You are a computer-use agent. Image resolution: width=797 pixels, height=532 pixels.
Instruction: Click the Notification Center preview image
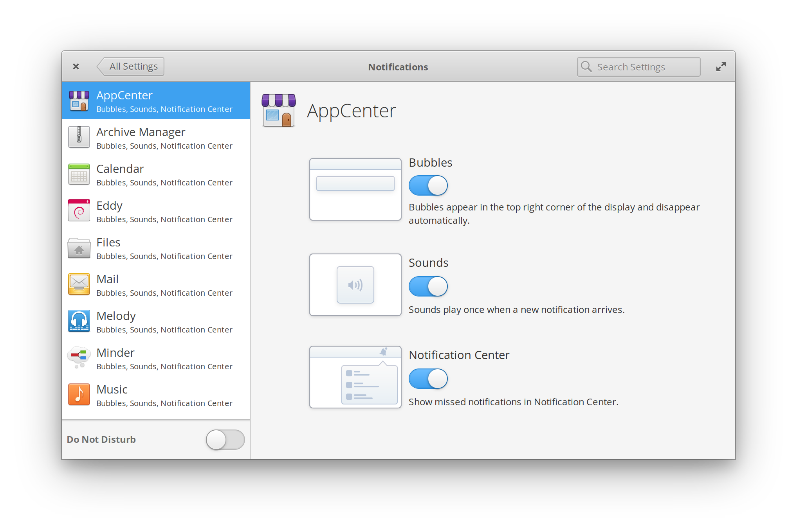(355, 377)
